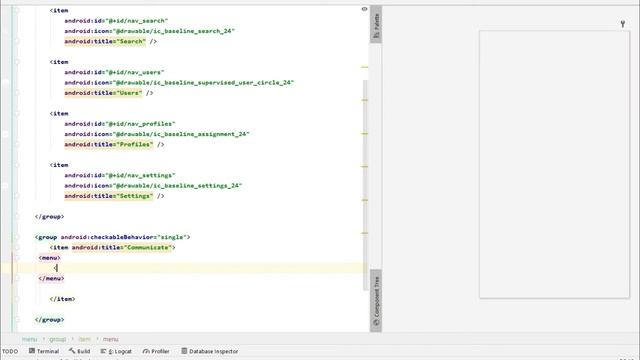This screenshot has height=360, width=640.
Task: Open the Component Tree side panel
Action: tap(376, 300)
